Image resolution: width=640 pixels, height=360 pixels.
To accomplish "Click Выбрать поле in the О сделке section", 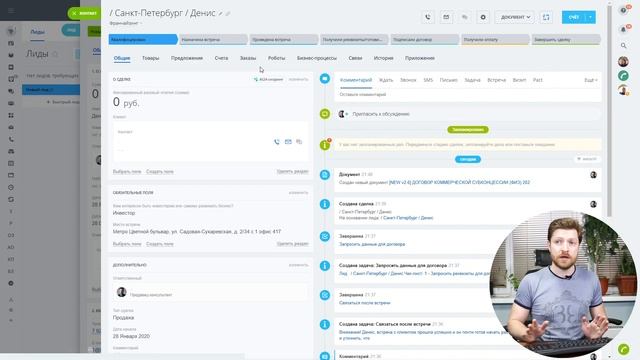I will 127,171.
